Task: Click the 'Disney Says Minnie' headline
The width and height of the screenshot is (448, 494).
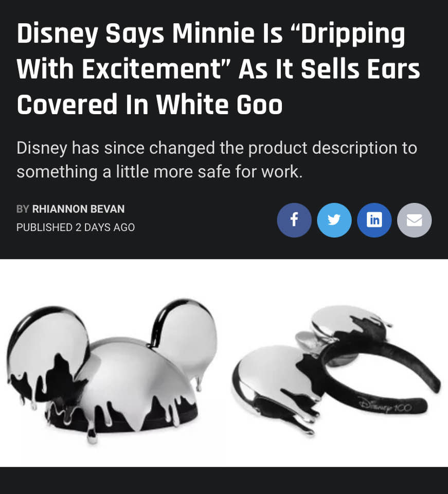Action: coord(218,68)
